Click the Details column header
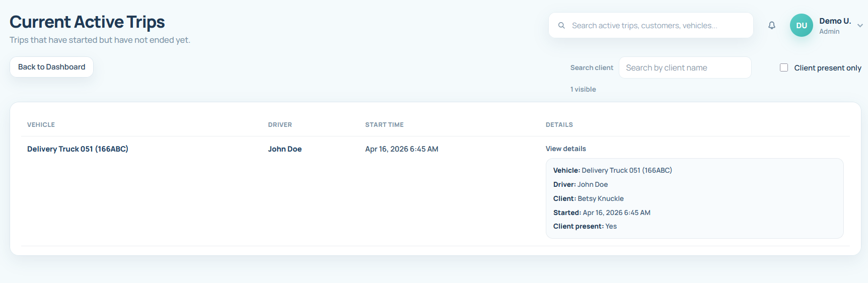Image resolution: width=868 pixels, height=283 pixels. point(559,125)
